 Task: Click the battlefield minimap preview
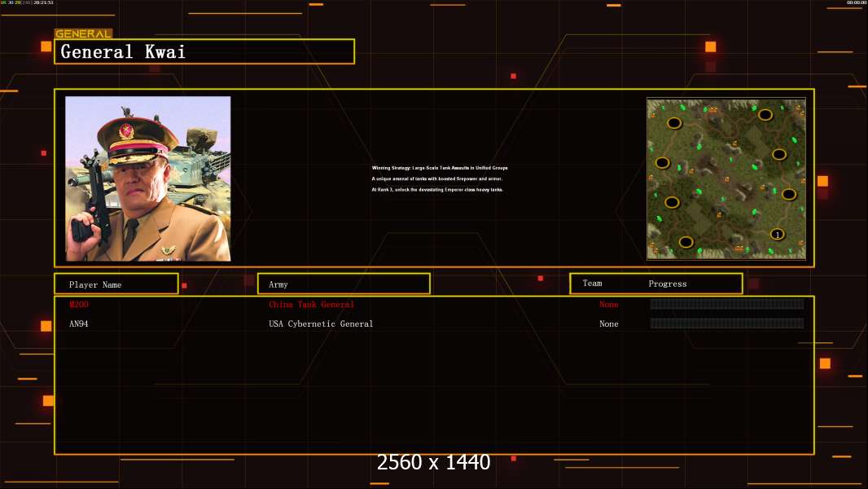click(x=726, y=178)
